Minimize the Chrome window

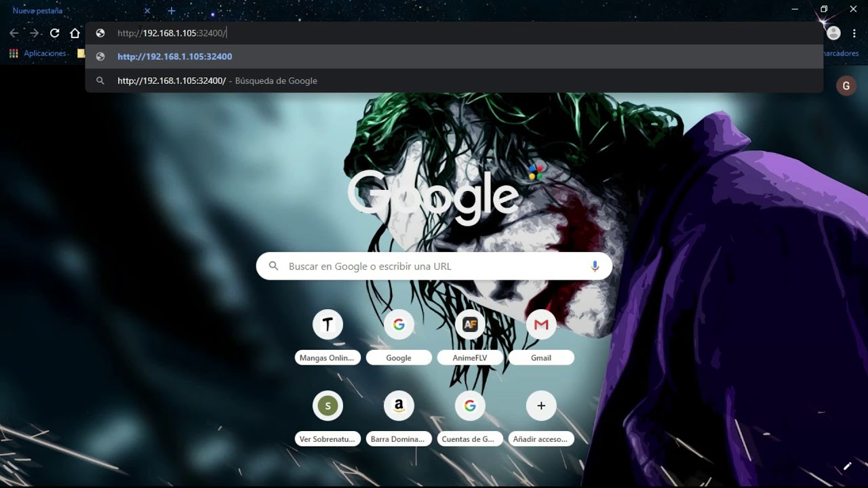tap(795, 9)
